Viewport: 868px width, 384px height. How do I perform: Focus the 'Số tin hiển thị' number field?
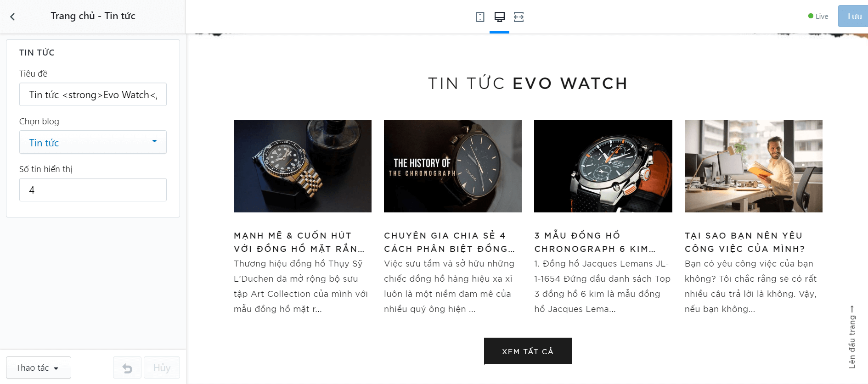[x=93, y=190]
